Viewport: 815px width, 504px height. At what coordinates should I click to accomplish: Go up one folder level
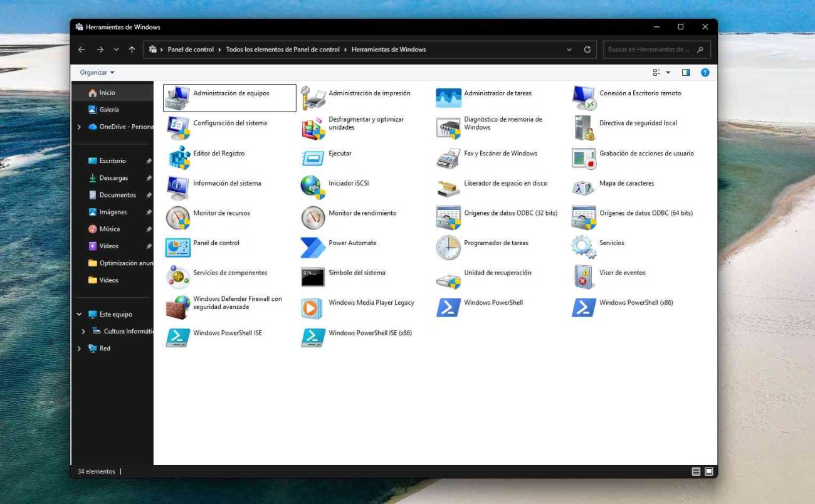(132, 50)
